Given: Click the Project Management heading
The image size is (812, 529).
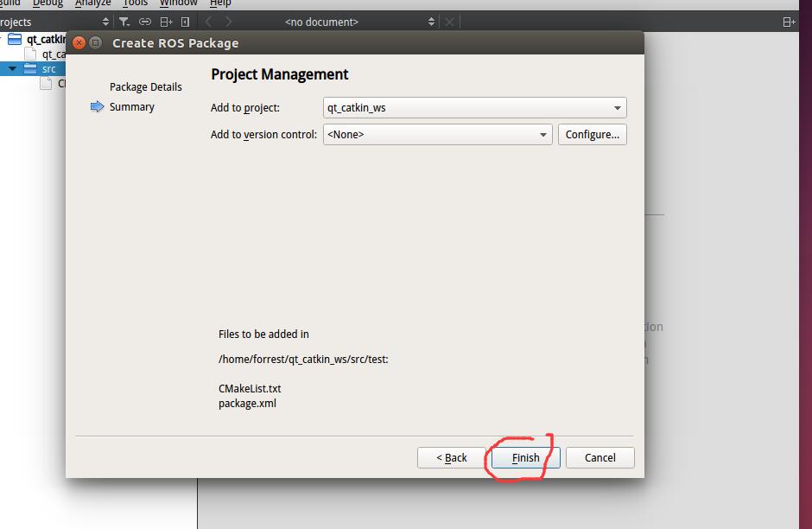Looking at the screenshot, I should coord(280,74).
